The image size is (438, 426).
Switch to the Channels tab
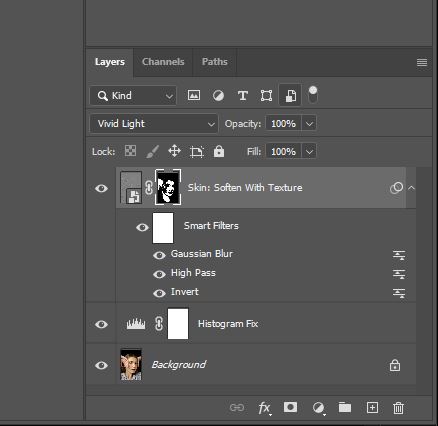click(163, 62)
